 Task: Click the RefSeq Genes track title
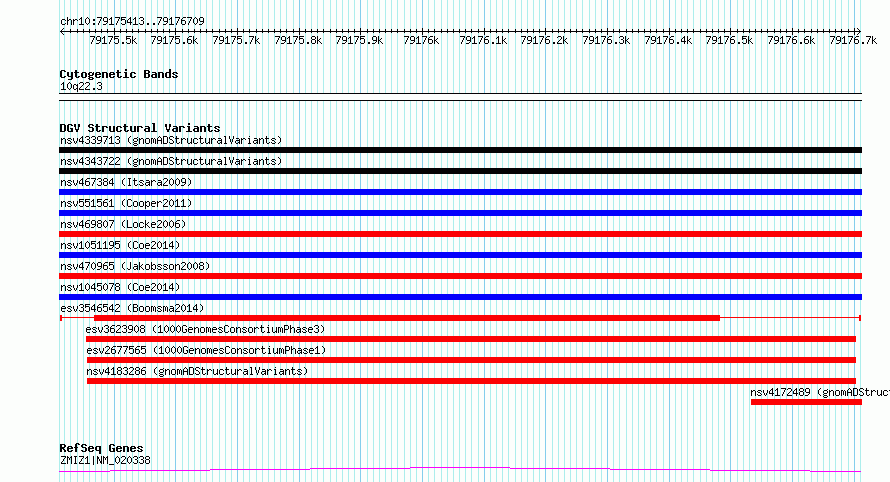(101, 449)
